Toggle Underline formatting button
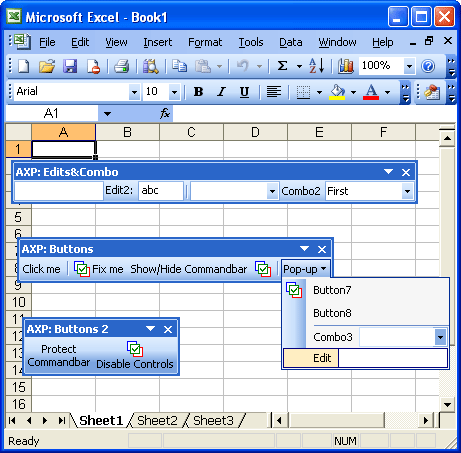The height and width of the screenshot is (453, 461). pos(244,92)
